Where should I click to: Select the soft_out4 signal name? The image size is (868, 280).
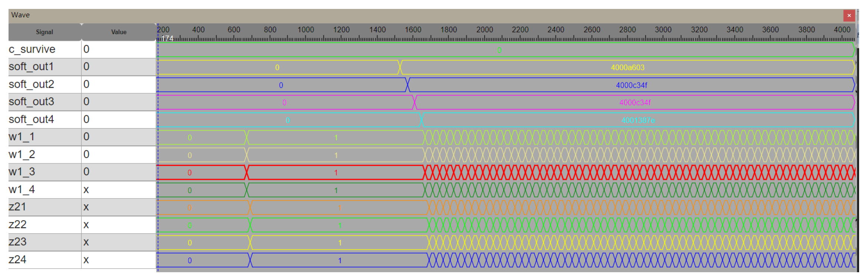point(32,120)
